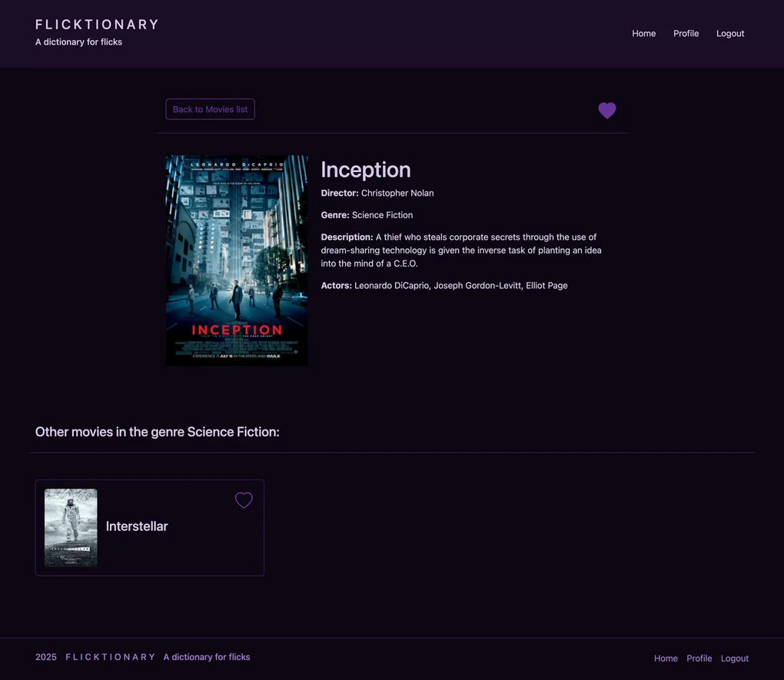Open Profile from the top navigation
Image resolution: width=784 pixels, height=680 pixels.
pos(686,33)
